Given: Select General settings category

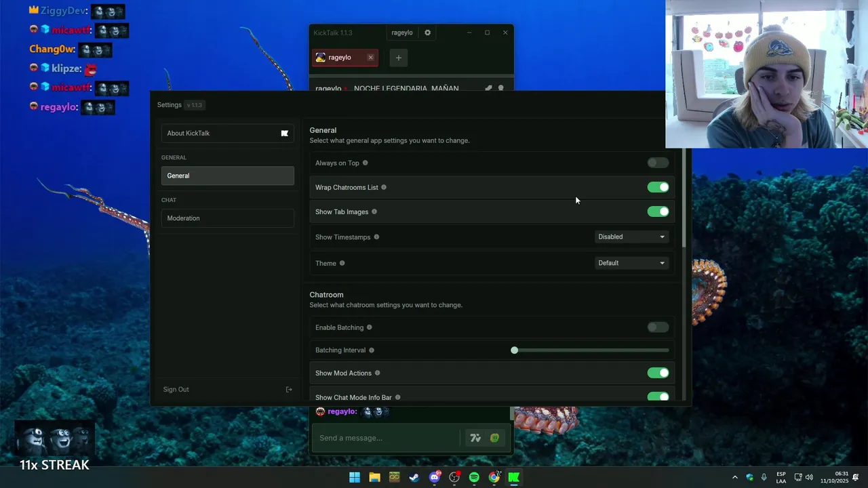Looking at the screenshot, I should 227,176.
